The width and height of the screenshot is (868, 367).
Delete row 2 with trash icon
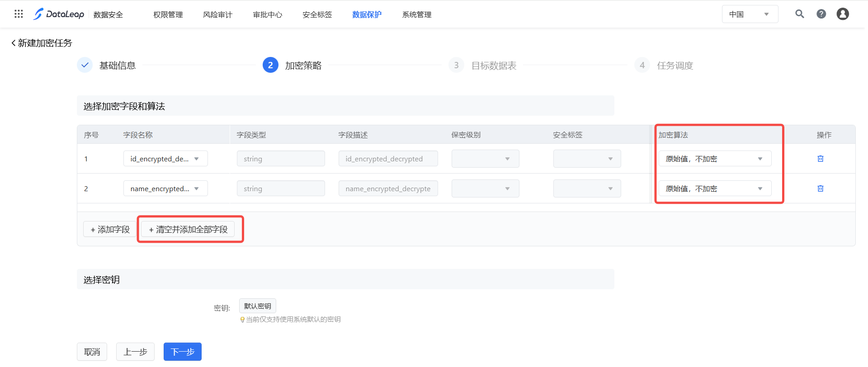820,188
